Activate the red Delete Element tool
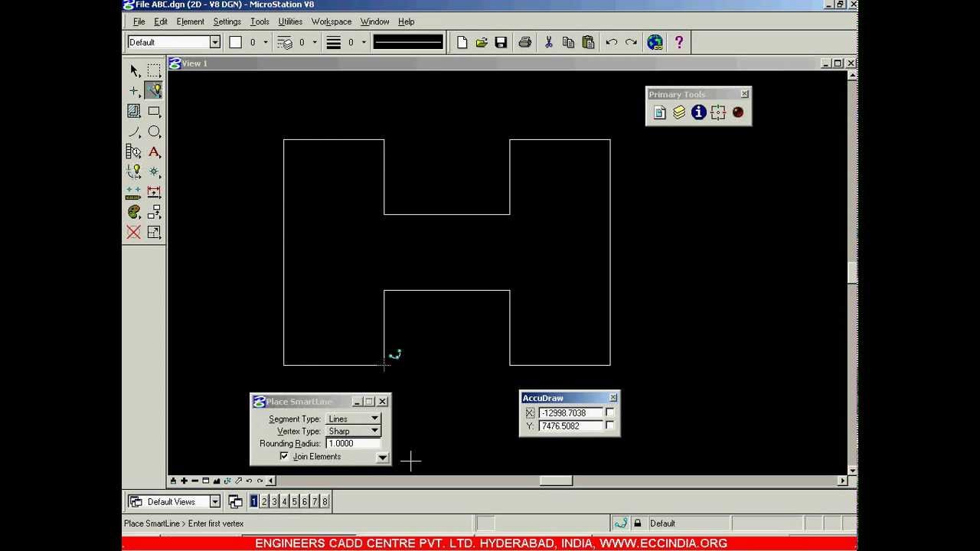 (x=134, y=232)
